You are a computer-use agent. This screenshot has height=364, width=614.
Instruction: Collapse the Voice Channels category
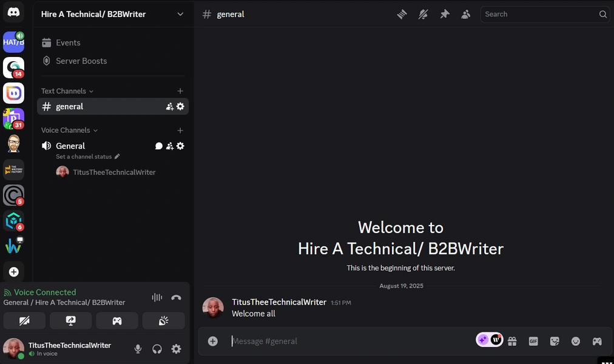tap(69, 130)
